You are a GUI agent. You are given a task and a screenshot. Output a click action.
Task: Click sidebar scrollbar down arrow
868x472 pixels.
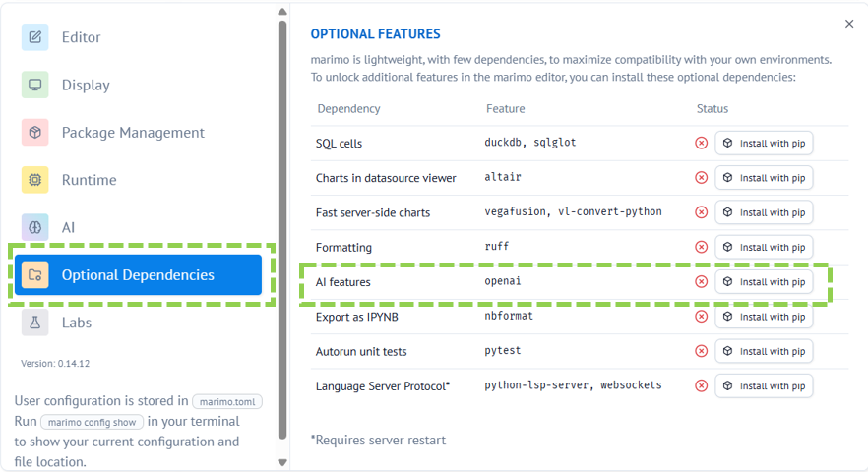point(282,462)
